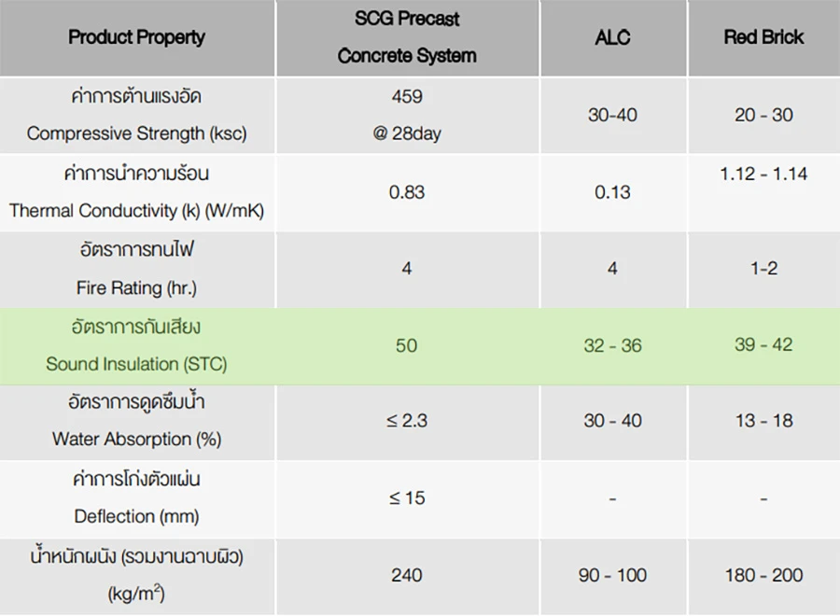The width and height of the screenshot is (840, 616).
Task: Click the green-highlighted value 50
Action: 407,345
